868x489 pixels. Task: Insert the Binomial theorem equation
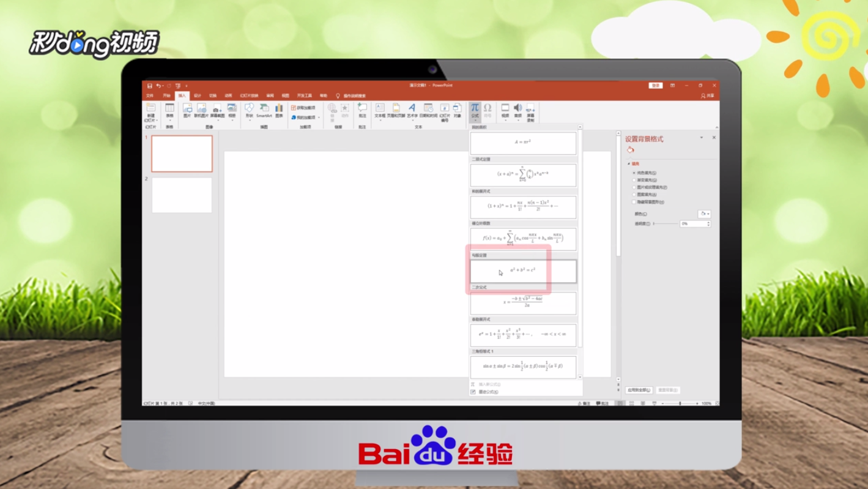point(523,175)
